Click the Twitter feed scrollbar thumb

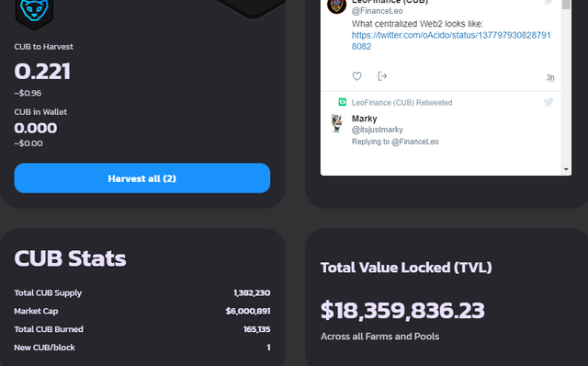pos(566,4)
